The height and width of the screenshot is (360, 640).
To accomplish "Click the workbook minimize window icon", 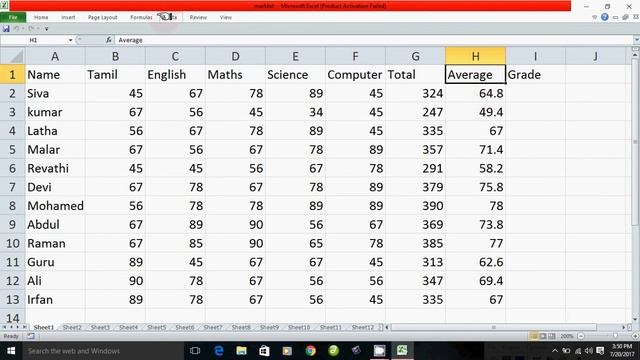I will point(615,17).
